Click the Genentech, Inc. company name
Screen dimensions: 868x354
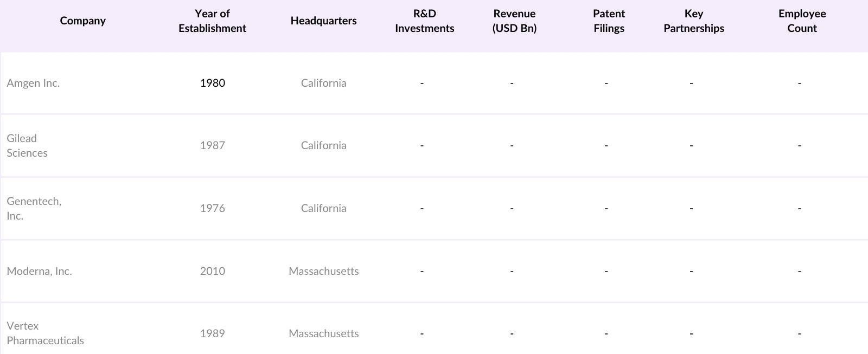coord(34,208)
